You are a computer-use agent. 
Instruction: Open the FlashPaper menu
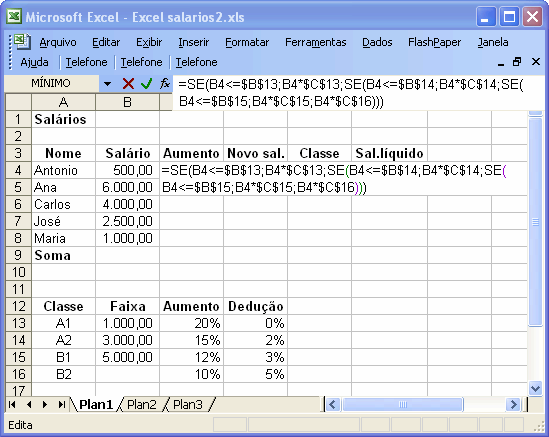[435, 42]
